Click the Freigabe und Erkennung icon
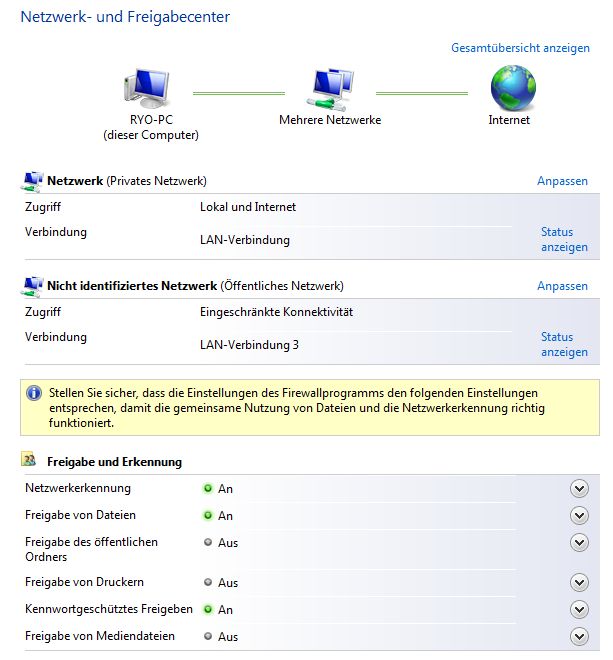This screenshot has width=613, height=660. [29, 460]
